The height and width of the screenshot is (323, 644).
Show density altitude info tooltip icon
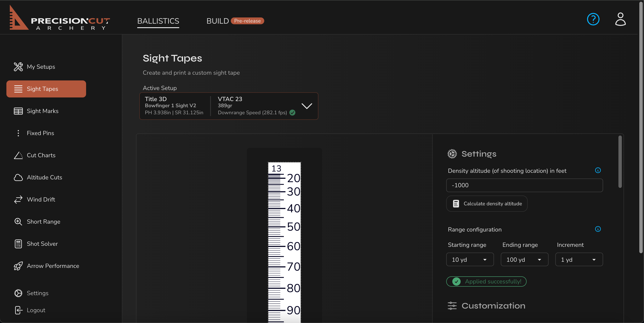(598, 170)
